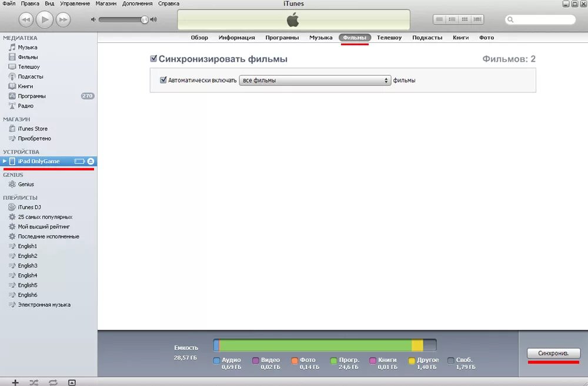588x386 pixels.
Task: Expand the iPad OnlyGame device triangle
Action: point(5,161)
